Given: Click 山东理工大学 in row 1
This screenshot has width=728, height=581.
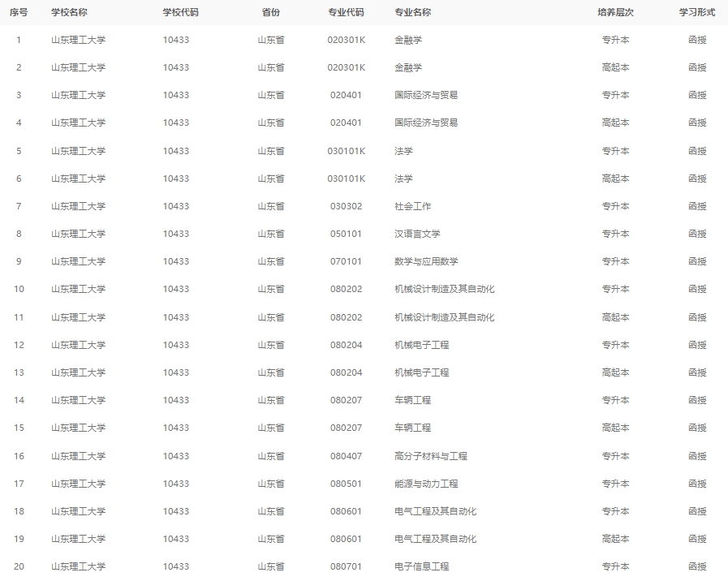Looking at the screenshot, I should click(79, 40).
